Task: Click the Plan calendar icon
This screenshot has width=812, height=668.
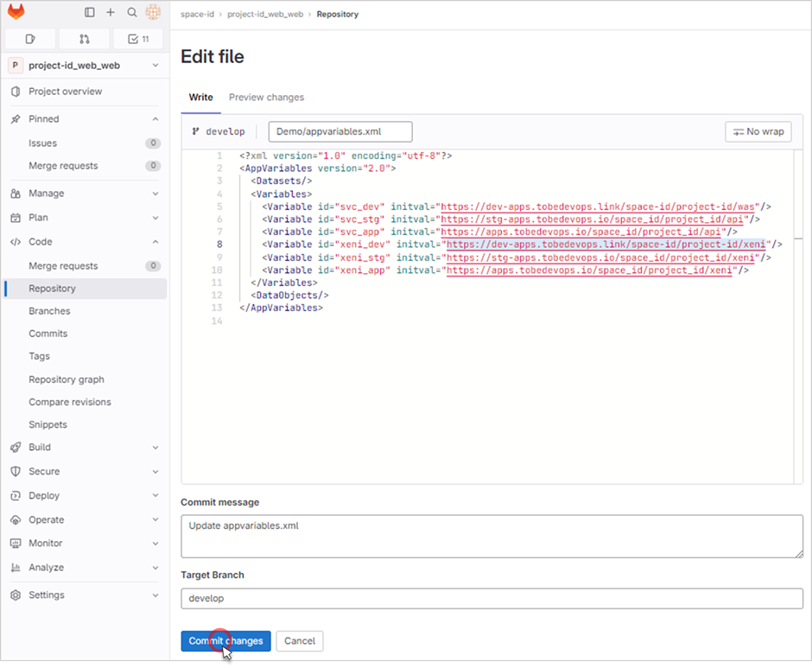Action: point(16,218)
